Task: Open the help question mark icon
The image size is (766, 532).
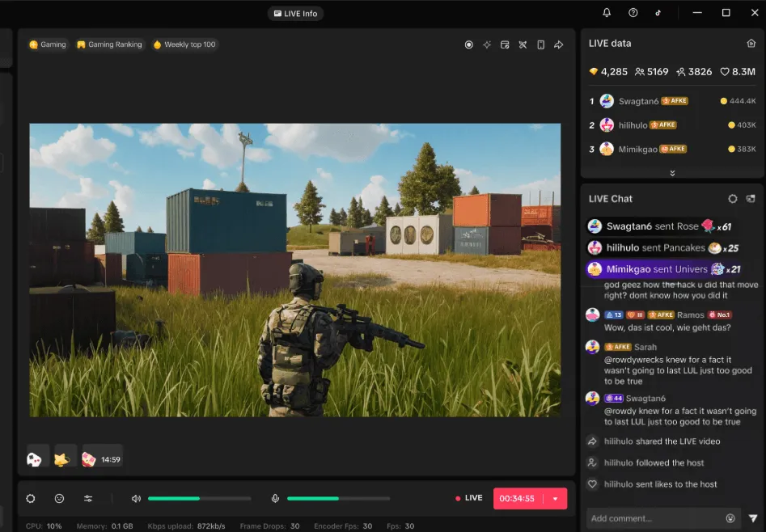Action: (633, 13)
